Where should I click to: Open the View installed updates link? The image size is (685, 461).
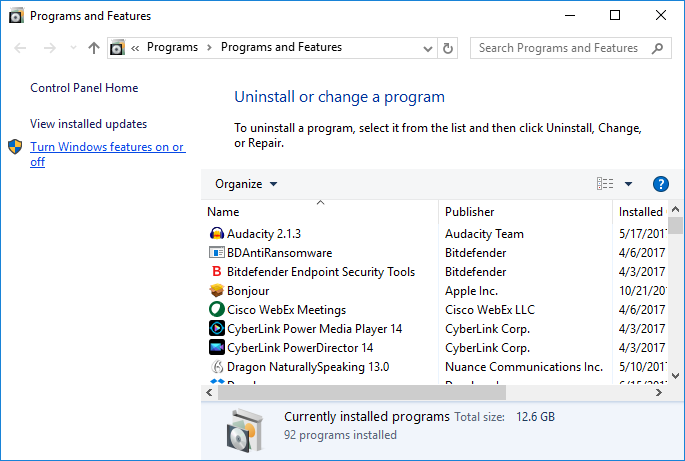(x=88, y=124)
